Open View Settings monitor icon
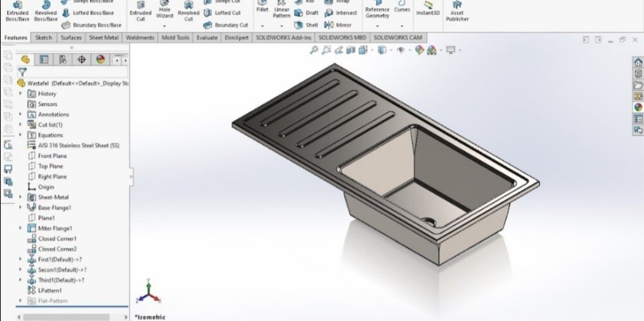The width and height of the screenshot is (644, 321). coord(451,50)
